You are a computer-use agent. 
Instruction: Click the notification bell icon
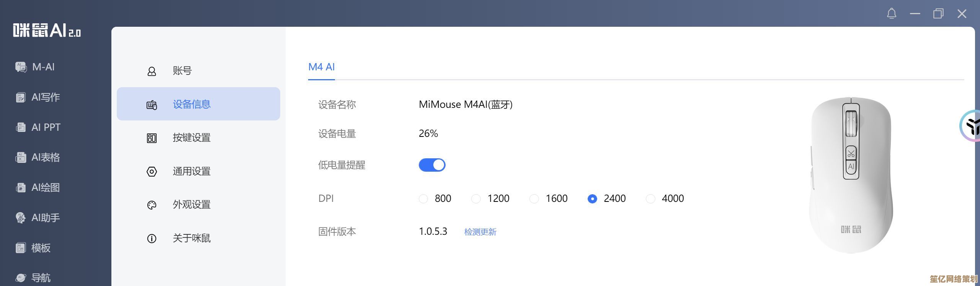892,14
